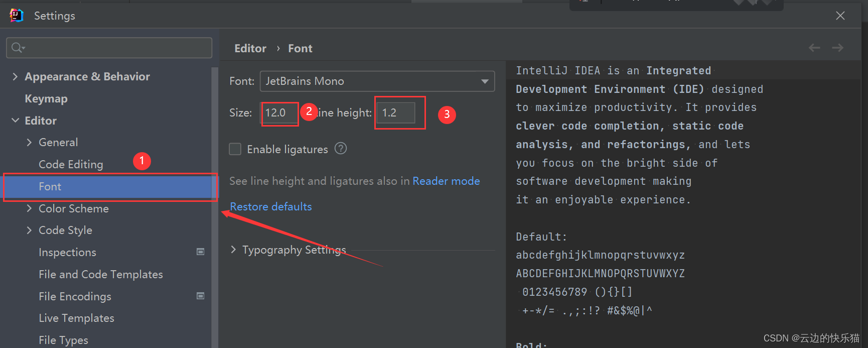
Task: Click the Default: label in preview
Action: 541,237
